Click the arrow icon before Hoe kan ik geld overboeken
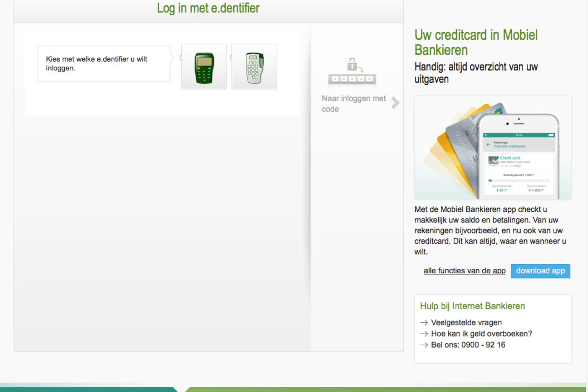Screen dimensions: 588x392 pos(424,334)
